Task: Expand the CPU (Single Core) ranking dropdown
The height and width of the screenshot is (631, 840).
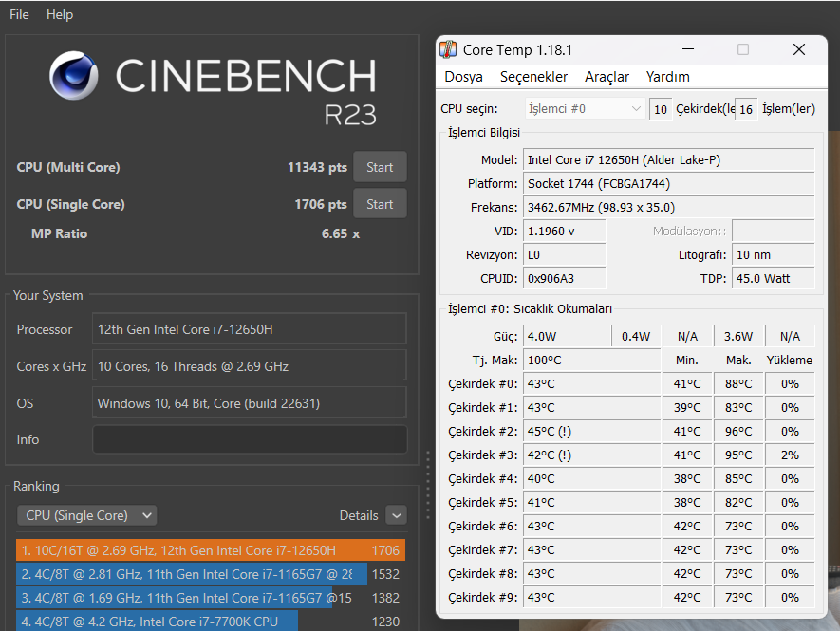Action: tap(87, 515)
